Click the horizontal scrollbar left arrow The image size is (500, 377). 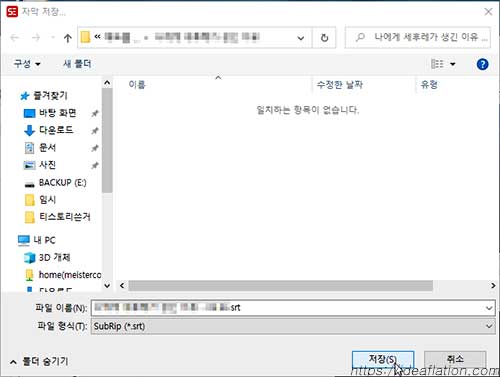point(122,286)
